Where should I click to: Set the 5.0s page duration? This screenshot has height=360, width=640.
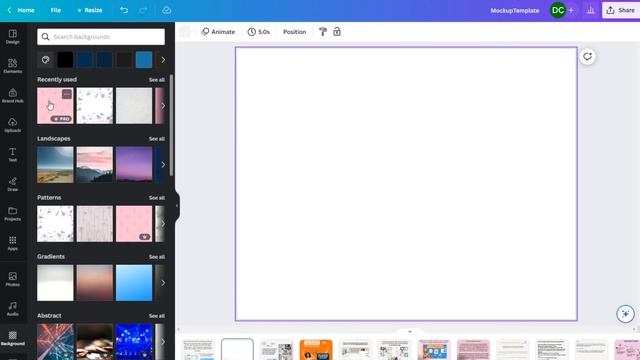pos(259,32)
